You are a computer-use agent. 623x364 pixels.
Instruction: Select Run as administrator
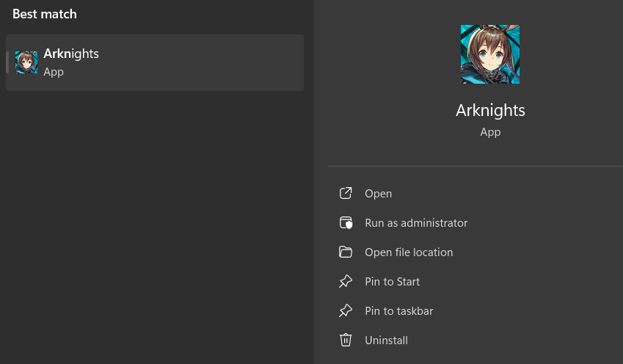[x=416, y=223]
